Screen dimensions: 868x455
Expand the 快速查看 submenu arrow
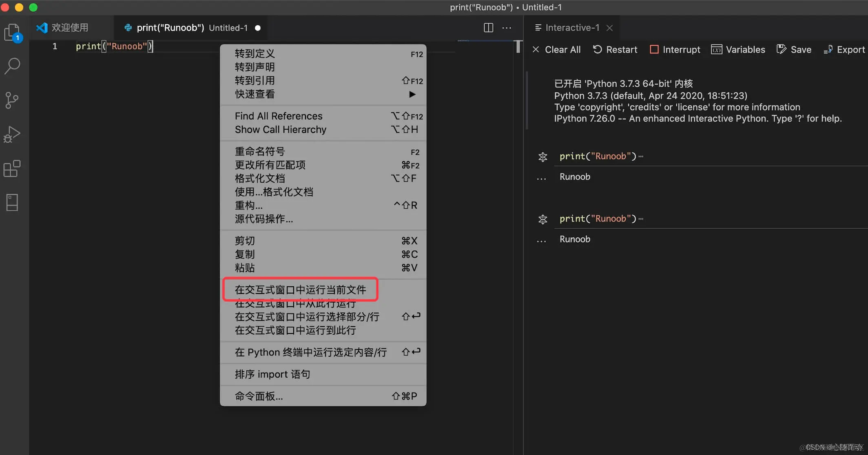click(412, 94)
